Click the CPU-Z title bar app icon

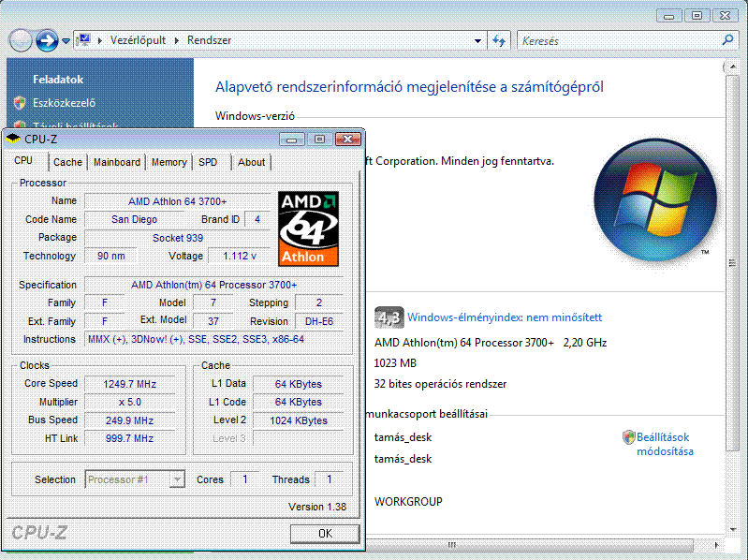[12, 139]
